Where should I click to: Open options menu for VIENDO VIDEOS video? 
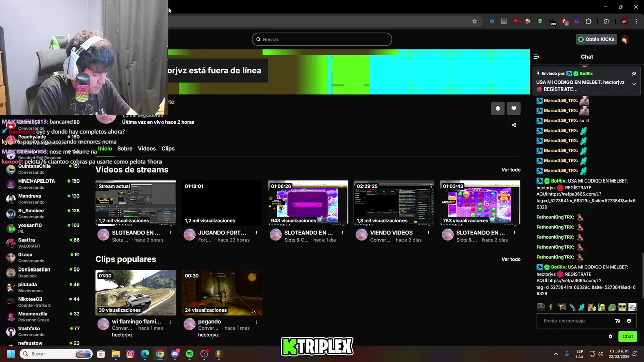428,233
